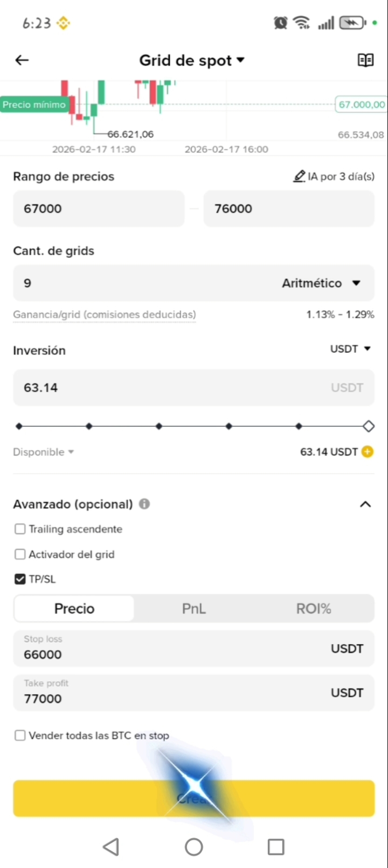
Task: Tap the AI pencil edit icon
Action: point(299,176)
